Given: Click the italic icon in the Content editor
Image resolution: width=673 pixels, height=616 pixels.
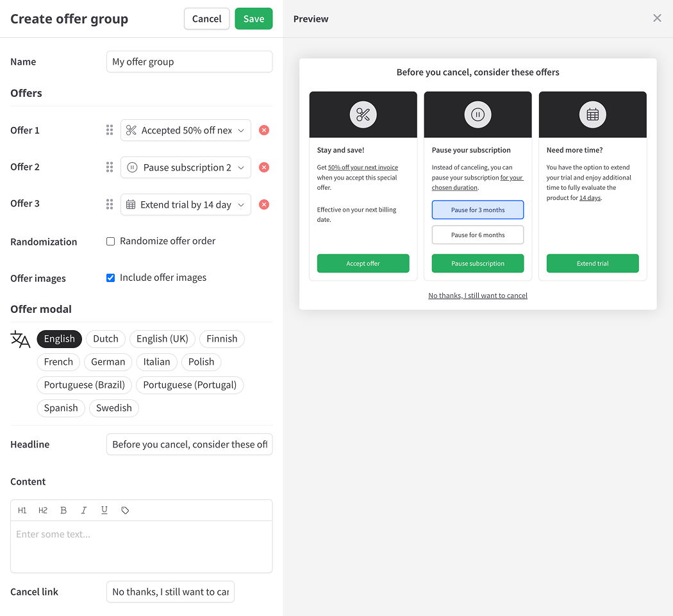Looking at the screenshot, I should click(x=84, y=510).
